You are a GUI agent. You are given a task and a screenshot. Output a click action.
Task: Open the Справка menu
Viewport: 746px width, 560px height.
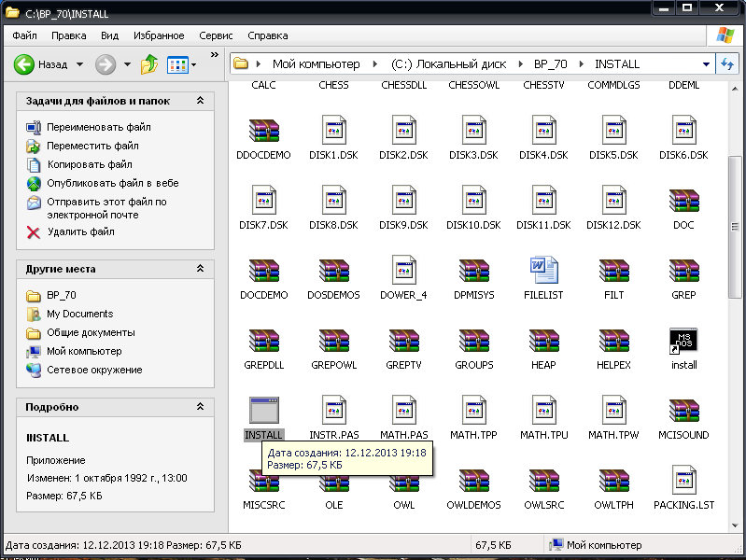coord(267,35)
